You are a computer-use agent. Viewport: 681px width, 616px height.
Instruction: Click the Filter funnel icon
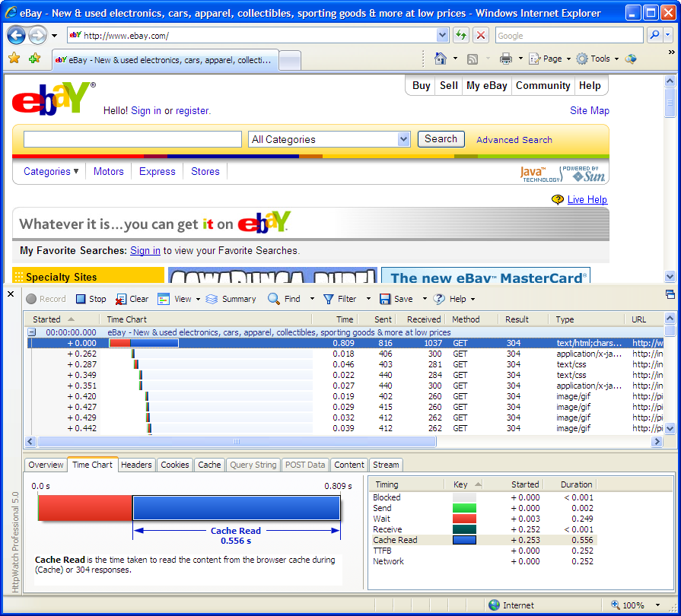click(329, 299)
